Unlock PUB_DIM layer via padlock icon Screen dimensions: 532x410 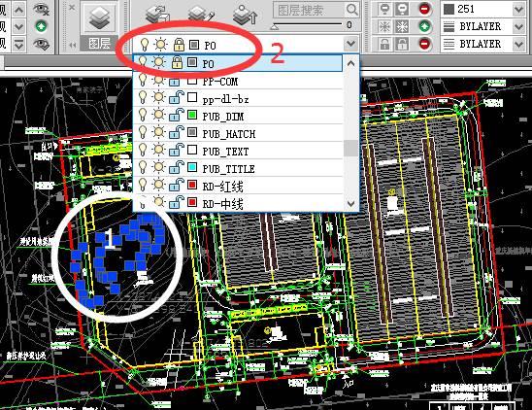(176, 115)
